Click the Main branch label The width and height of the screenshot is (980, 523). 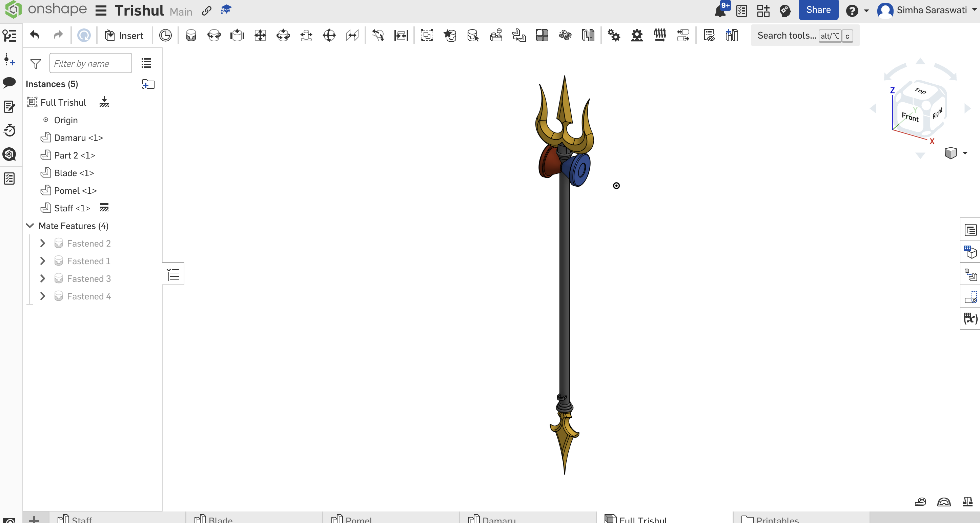pos(181,12)
